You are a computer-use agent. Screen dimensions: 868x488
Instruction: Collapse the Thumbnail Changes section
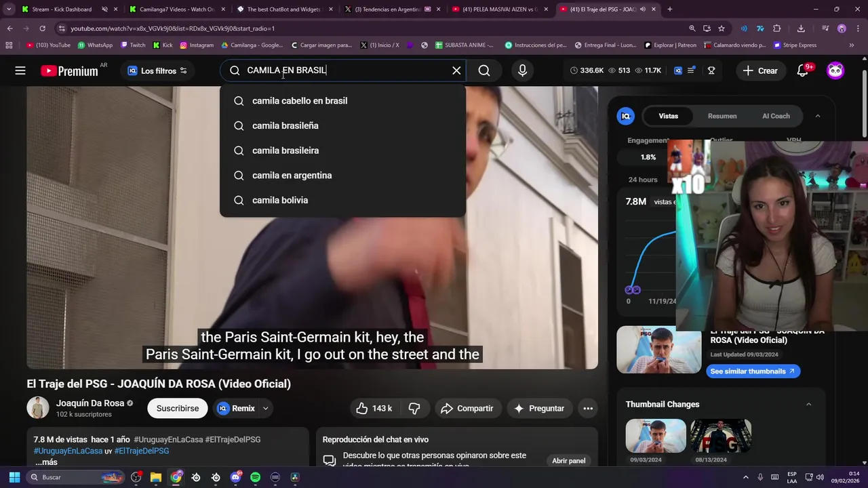pos(808,404)
